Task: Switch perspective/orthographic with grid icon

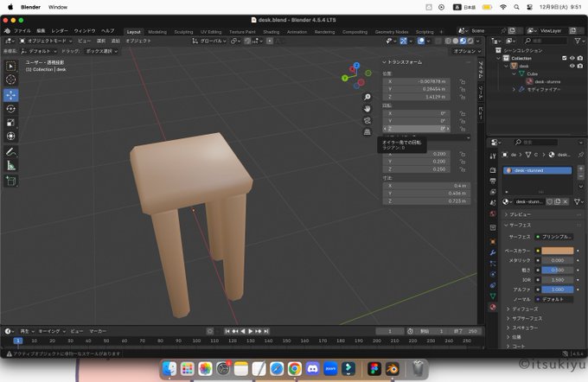Action: 367,132
